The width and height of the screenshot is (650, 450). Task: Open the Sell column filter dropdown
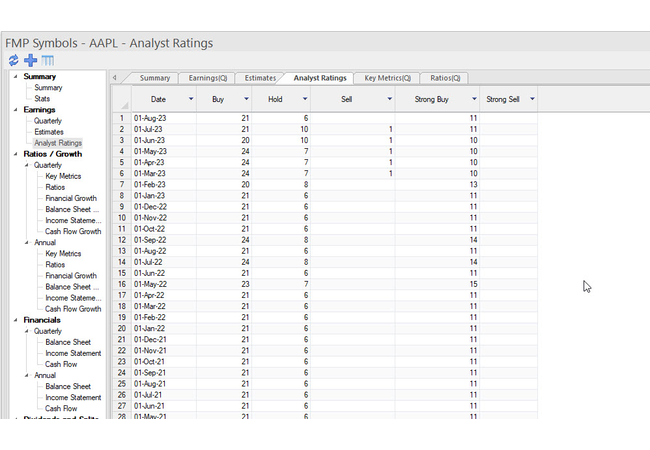(x=389, y=99)
